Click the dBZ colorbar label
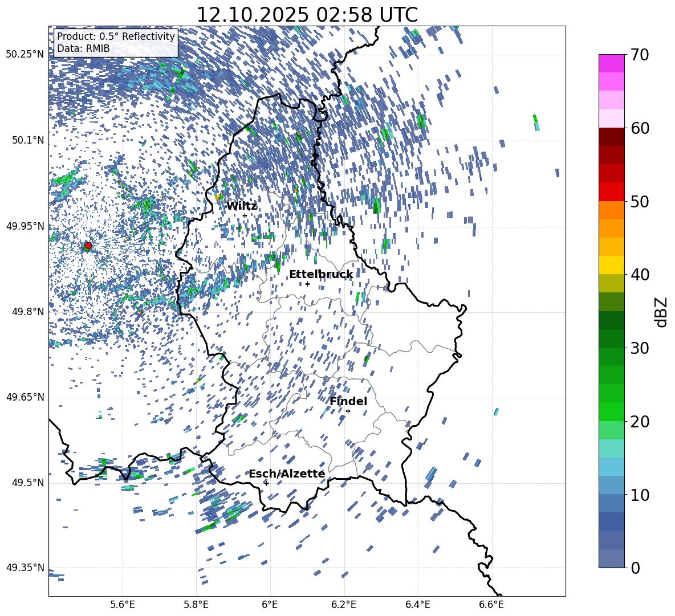The height and width of the screenshot is (616, 675). 662,312
